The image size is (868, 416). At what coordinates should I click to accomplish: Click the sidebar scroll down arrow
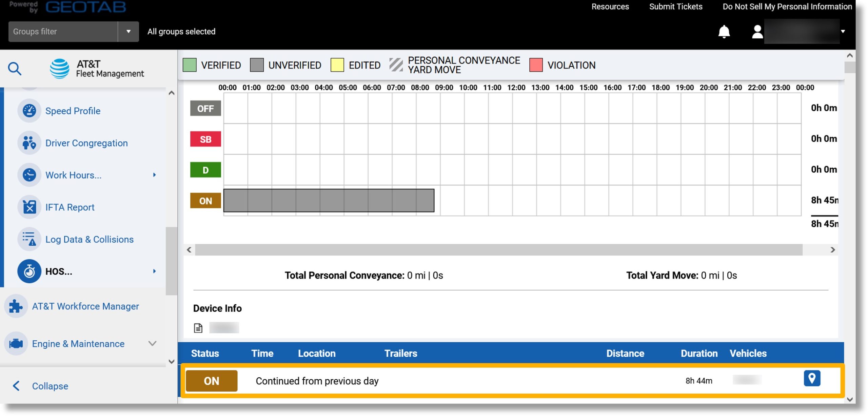(x=172, y=362)
